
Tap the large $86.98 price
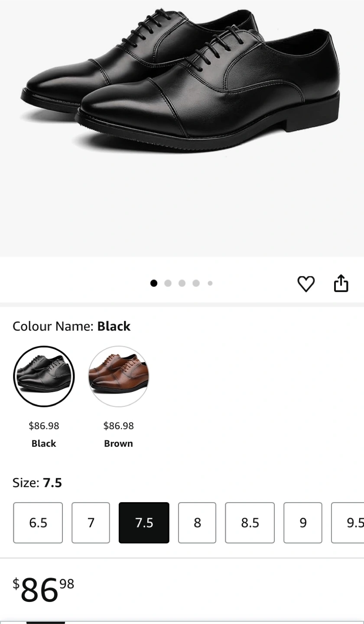(43, 589)
